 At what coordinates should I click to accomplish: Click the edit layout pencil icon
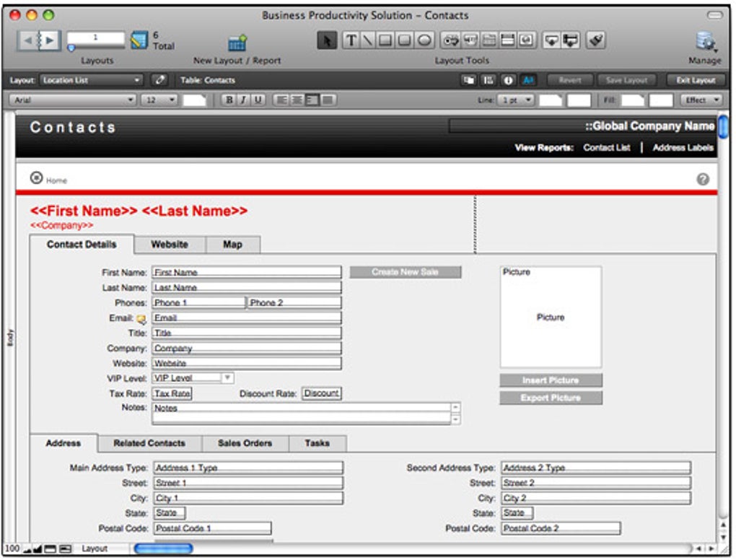point(160,80)
